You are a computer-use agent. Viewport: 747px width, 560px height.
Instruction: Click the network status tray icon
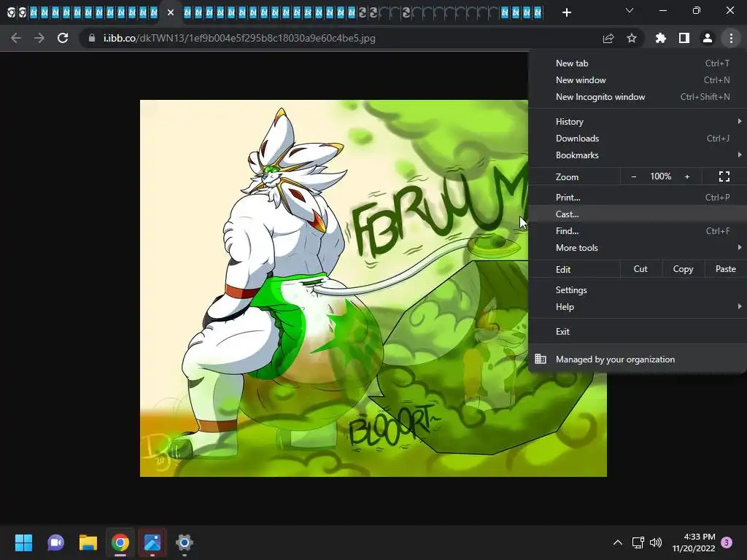click(638, 542)
